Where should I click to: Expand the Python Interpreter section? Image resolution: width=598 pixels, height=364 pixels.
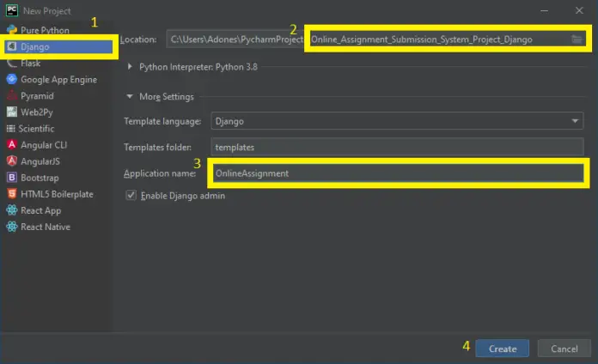pos(130,66)
